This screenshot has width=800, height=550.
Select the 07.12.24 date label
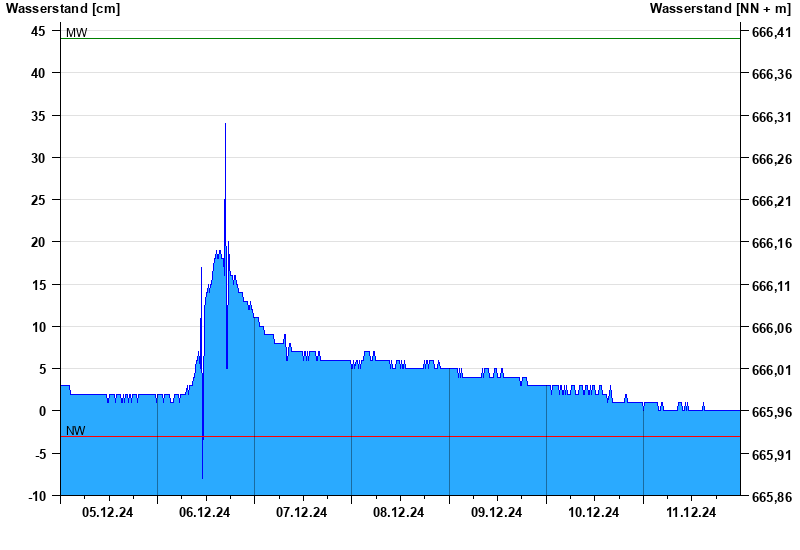[x=302, y=513]
